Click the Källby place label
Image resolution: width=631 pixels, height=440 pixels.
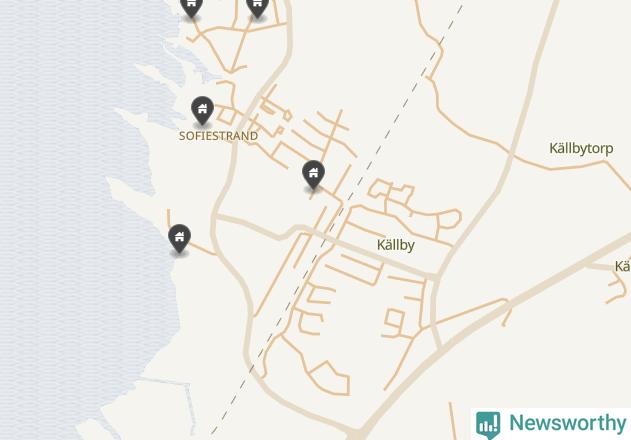(396, 245)
